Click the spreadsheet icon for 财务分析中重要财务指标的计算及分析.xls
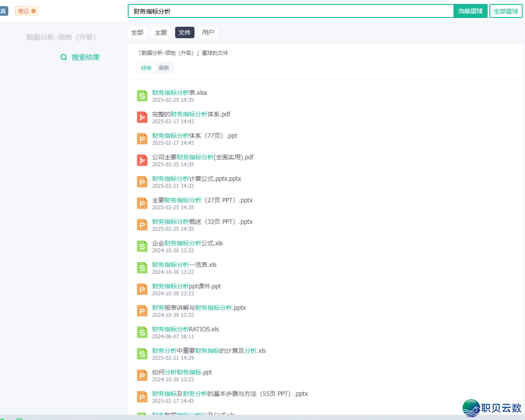525x420 pixels. [142, 354]
